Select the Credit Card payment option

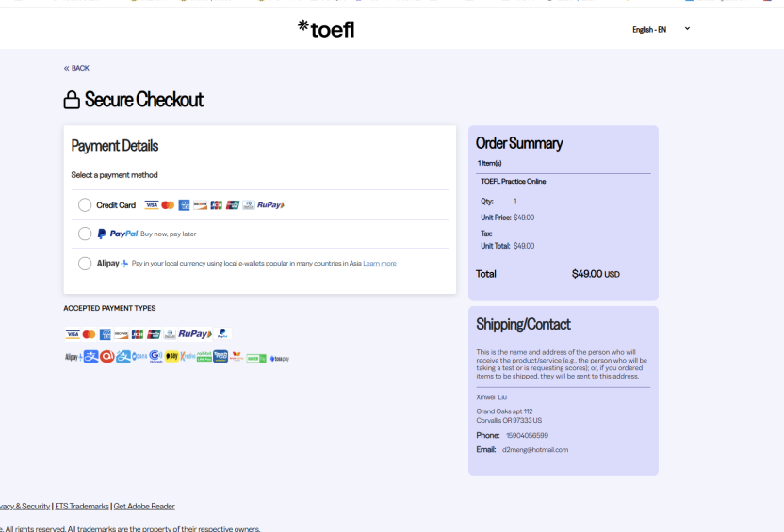[85, 205]
